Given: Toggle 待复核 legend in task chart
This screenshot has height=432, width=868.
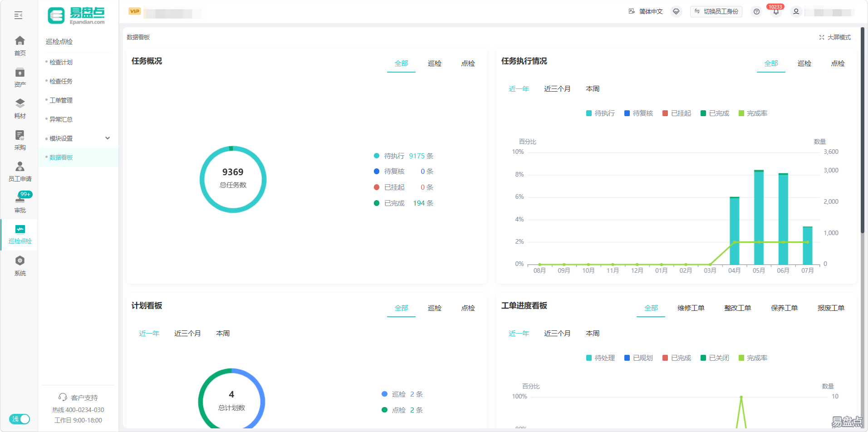Looking at the screenshot, I should coord(638,113).
